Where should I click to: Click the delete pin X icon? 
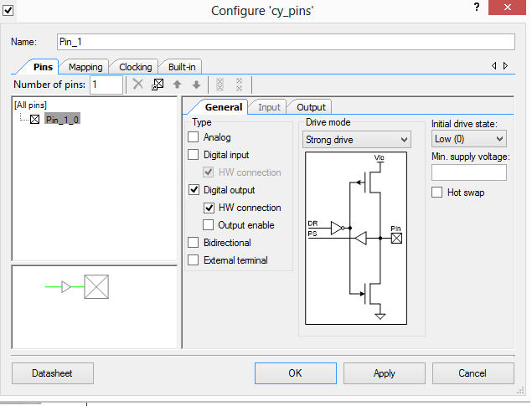tap(138, 85)
